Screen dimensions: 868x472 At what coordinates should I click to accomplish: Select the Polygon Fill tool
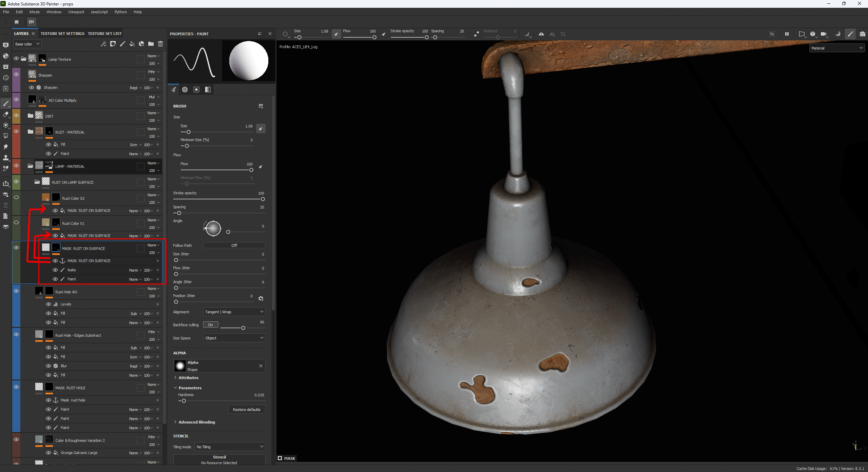(5, 136)
